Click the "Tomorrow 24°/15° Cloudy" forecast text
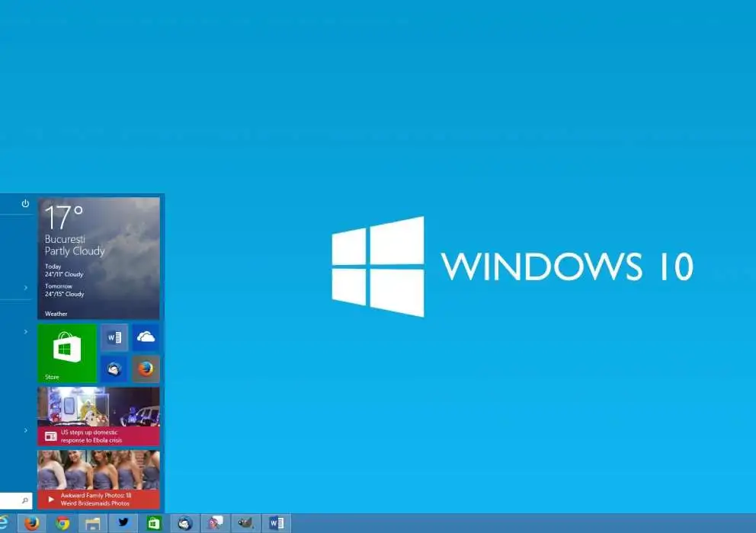This screenshot has height=533, width=756. point(64,290)
